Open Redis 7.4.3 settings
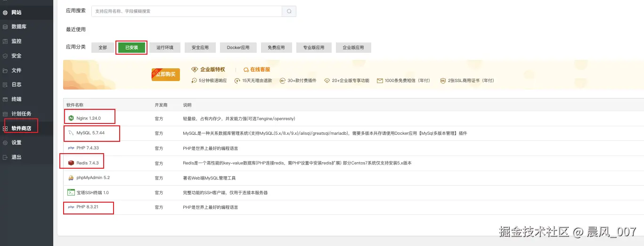The height and width of the screenshot is (246, 644). click(87, 163)
